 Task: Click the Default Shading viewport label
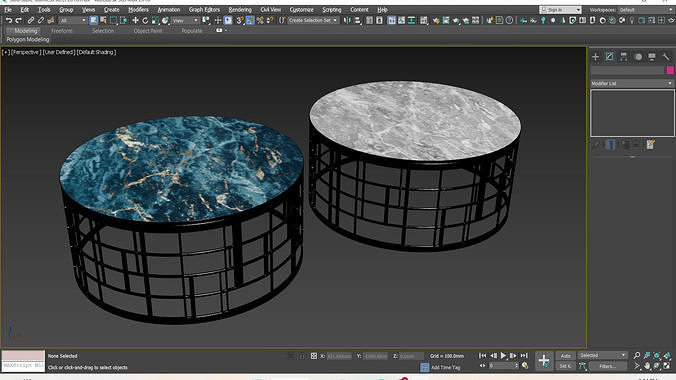(x=96, y=52)
